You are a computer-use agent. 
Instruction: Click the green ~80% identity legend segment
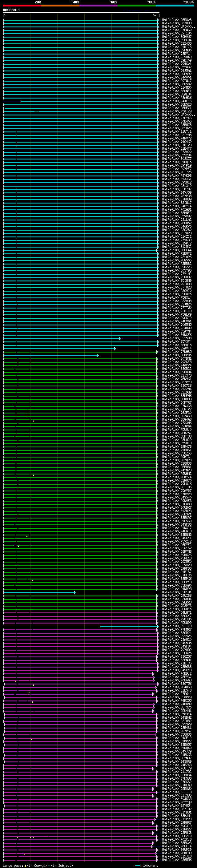[137, 6]
